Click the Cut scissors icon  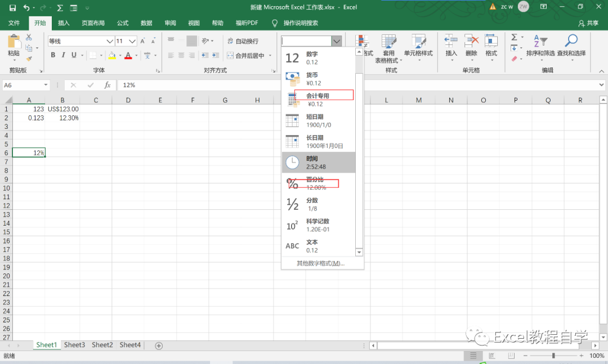pyautogui.click(x=29, y=37)
